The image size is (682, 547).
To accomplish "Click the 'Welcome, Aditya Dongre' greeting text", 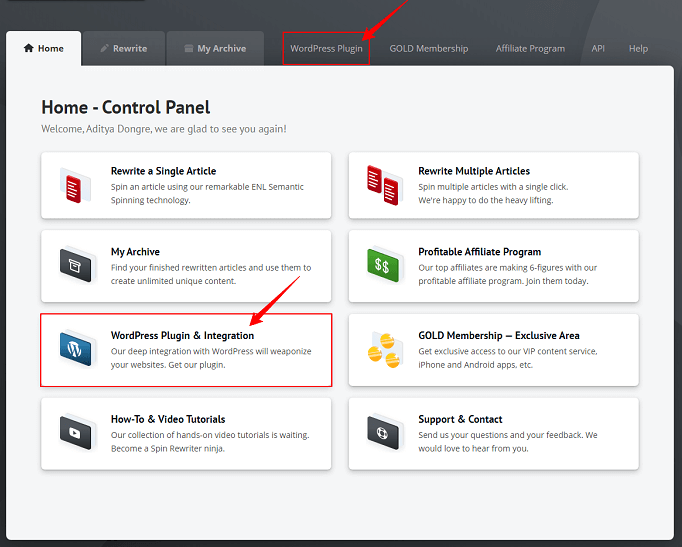I will (x=164, y=129).
